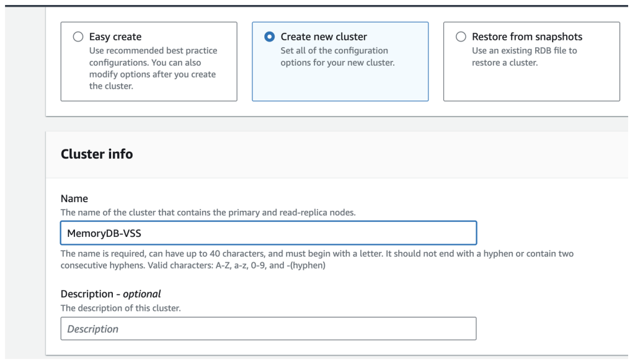The width and height of the screenshot is (635, 364).
Task: Click into the Description input field
Action: [268, 329]
